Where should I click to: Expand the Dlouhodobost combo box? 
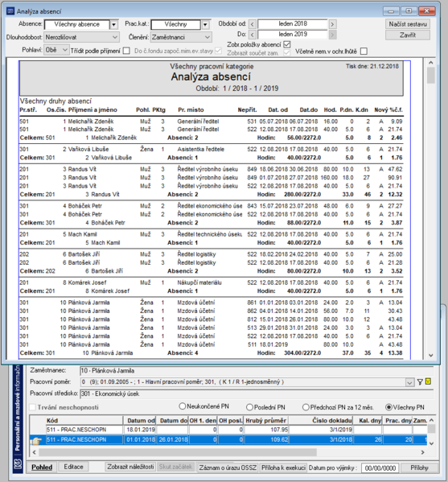(115, 37)
